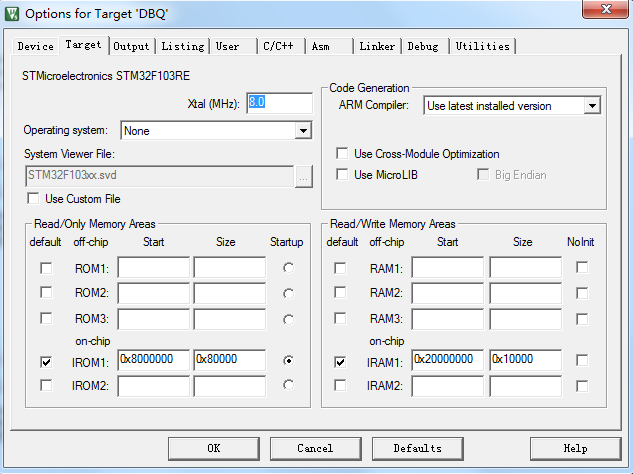Check the ROM1 default checkbox
The image size is (633, 474).
tap(46, 268)
